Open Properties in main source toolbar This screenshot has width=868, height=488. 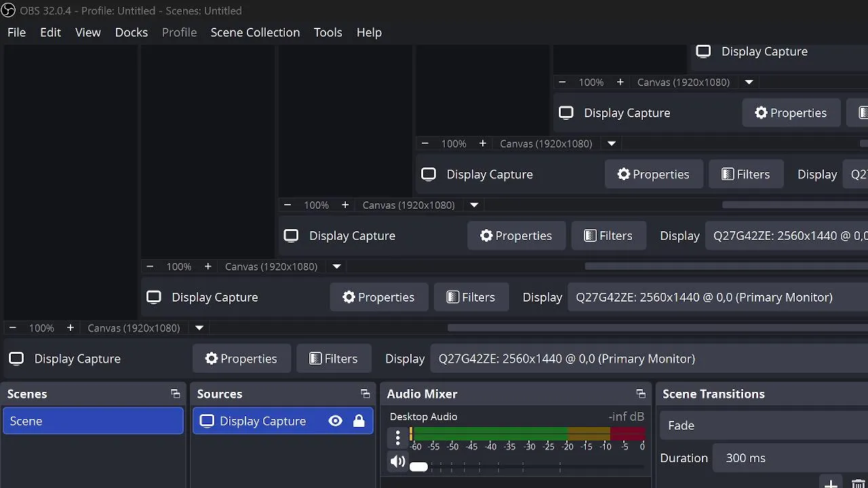coord(241,359)
